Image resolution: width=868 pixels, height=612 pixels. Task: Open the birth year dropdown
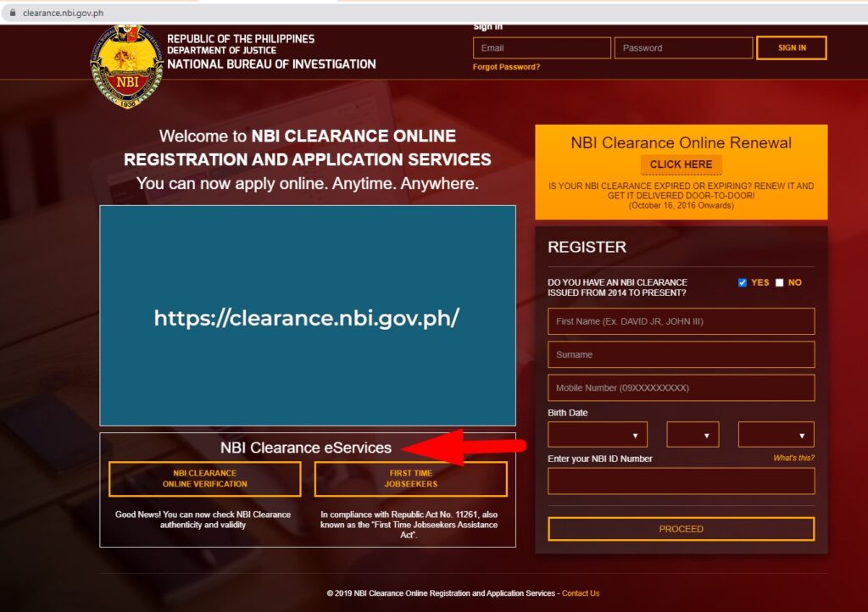click(x=776, y=434)
